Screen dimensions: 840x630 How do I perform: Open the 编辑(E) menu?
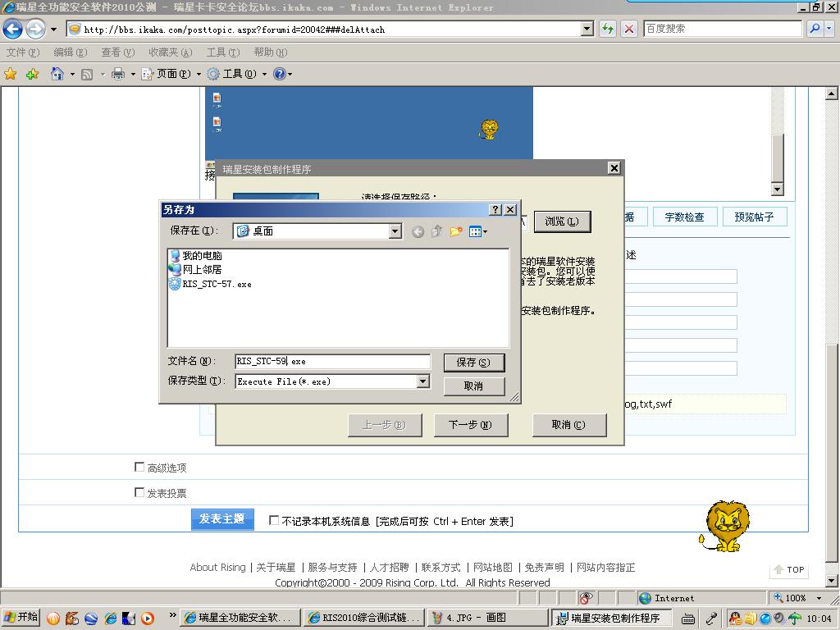pos(71,52)
